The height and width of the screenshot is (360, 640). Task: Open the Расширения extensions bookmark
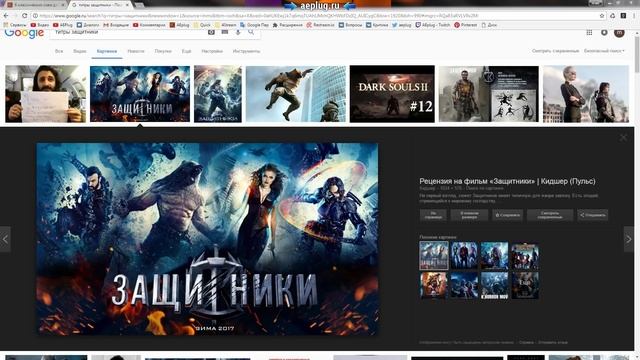click(288, 25)
